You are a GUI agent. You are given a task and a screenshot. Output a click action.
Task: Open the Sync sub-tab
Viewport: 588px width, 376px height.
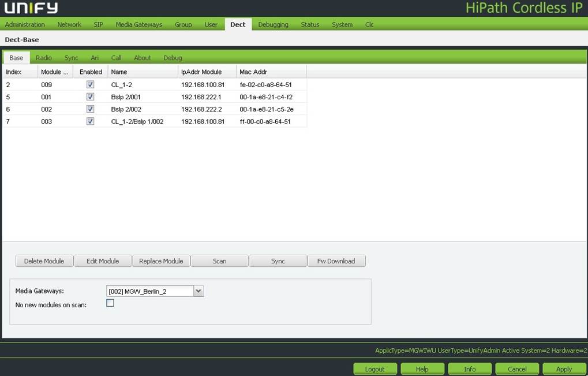click(71, 58)
